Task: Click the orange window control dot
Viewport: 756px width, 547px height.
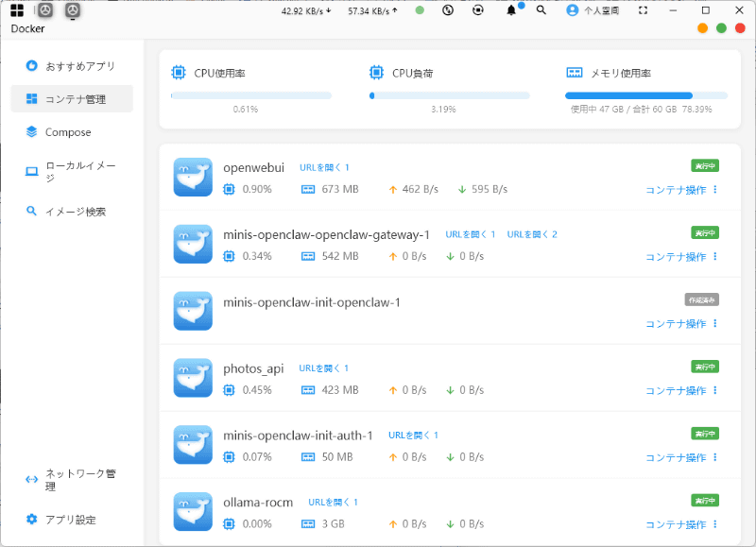Action: pos(702,28)
